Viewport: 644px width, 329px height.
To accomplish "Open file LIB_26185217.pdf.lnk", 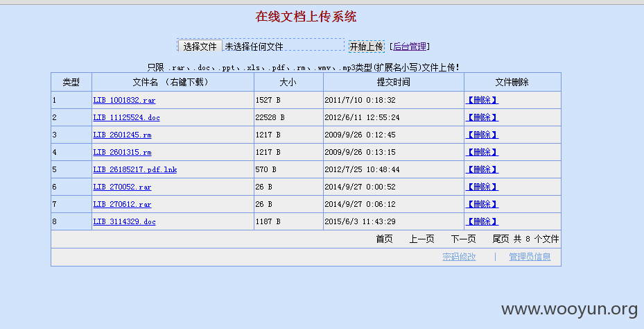I will [135, 169].
